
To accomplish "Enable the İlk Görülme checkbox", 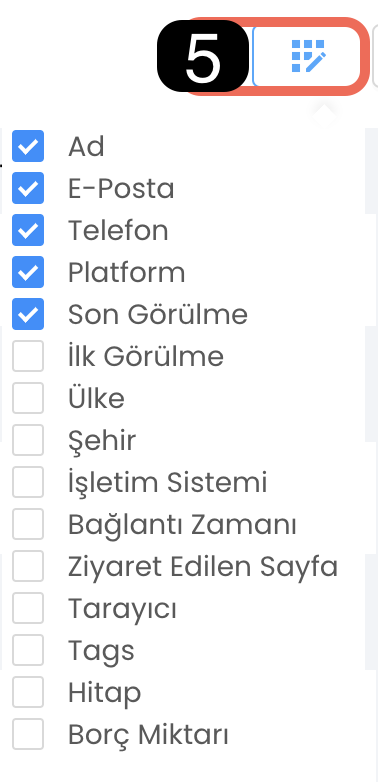I will click(x=28, y=356).
